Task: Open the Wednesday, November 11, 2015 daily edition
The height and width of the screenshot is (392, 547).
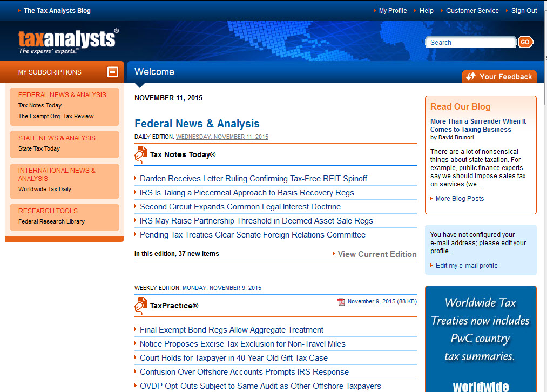Action: (222, 137)
